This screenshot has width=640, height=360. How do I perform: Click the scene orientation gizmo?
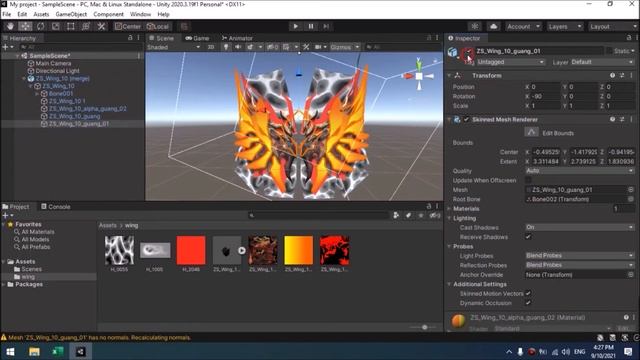(x=419, y=76)
